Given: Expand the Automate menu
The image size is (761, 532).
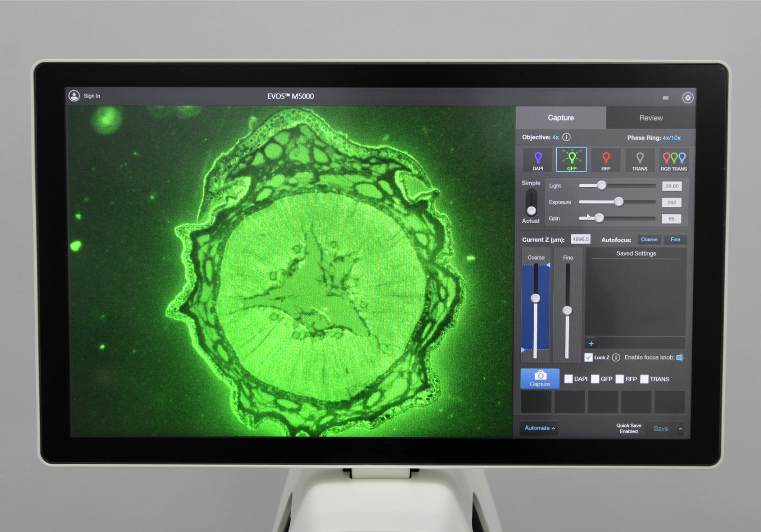Looking at the screenshot, I should pyautogui.click(x=539, y=428).
